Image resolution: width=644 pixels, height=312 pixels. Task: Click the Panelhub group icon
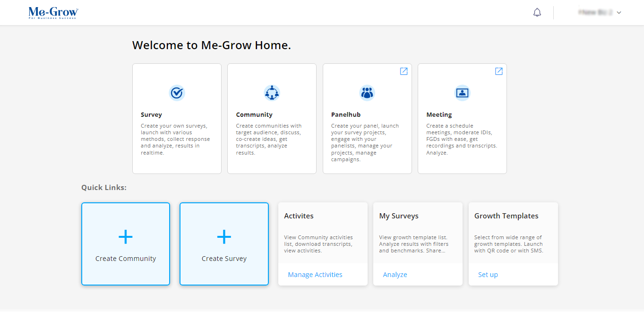[x=367, y=93]
